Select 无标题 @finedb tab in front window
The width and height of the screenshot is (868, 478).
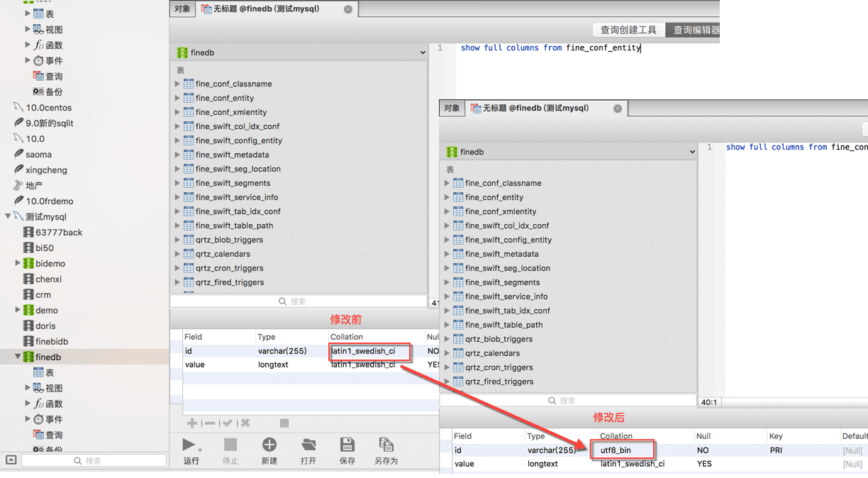(x=546, y=109)
